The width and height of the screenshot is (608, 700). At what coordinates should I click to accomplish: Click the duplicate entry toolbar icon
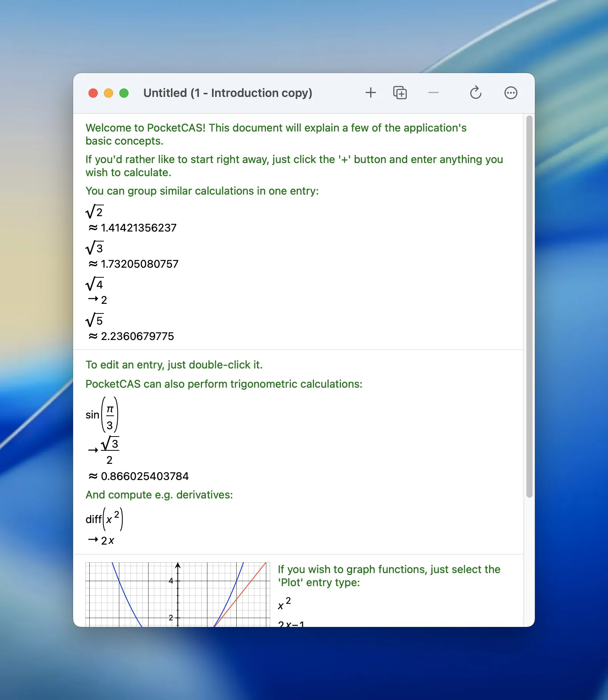point(400,93)
